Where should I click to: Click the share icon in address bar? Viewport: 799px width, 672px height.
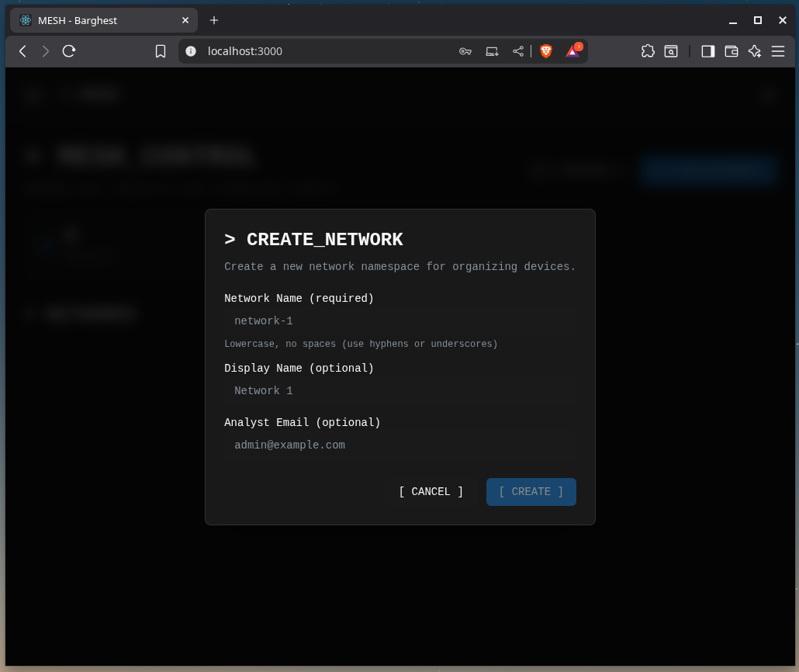517,51
